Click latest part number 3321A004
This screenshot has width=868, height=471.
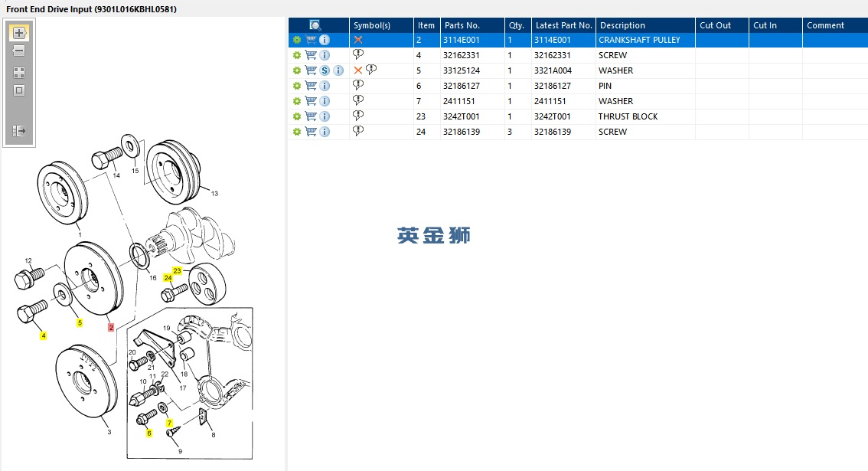tap(553, 70)
